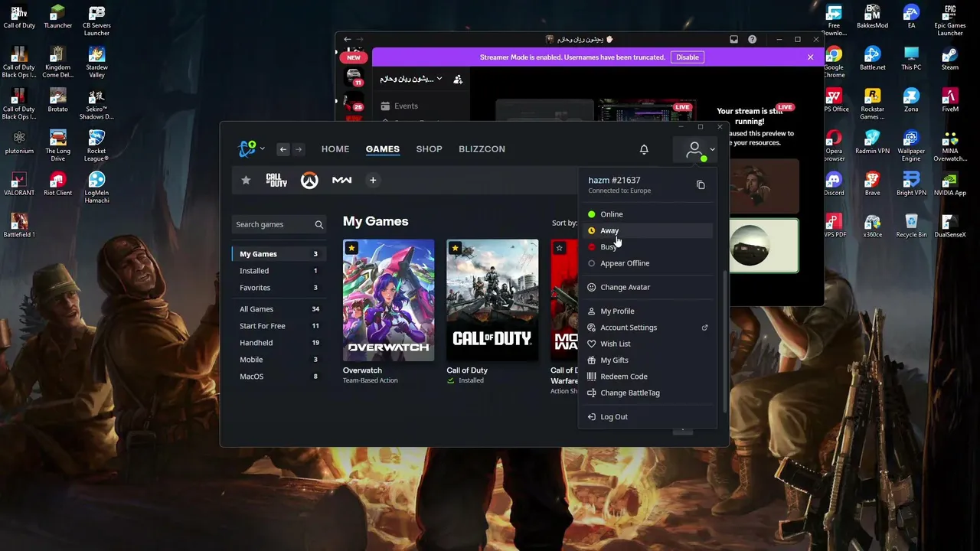
Task: Open the Favorites star in the game bar
Action: tap(246, 180)
